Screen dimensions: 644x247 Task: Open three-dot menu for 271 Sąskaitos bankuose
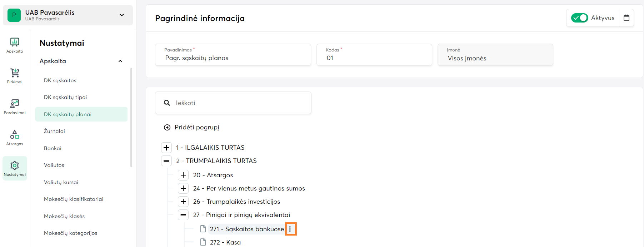[x=290, y=229]
